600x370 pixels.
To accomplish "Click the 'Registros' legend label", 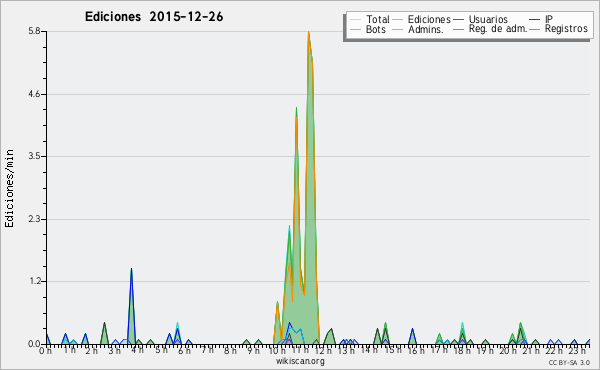I will (566, 29).
